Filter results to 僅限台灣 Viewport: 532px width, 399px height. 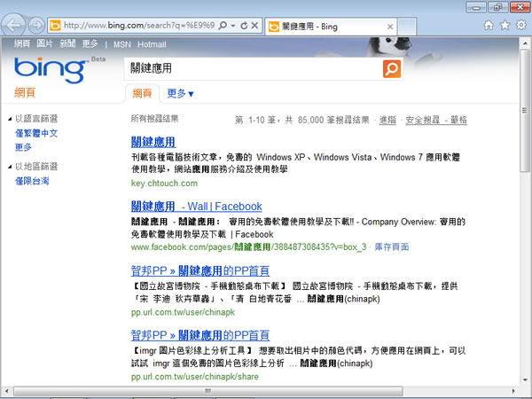click(x=32, y=181)
